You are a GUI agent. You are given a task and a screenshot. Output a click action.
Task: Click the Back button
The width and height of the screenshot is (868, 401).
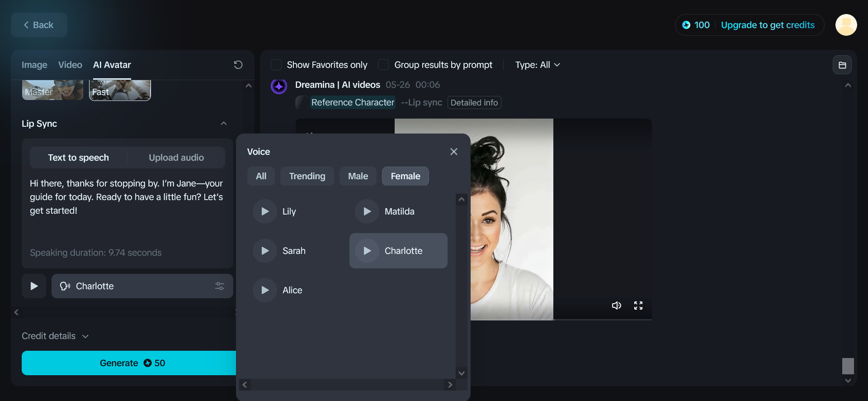pos(39,25)
